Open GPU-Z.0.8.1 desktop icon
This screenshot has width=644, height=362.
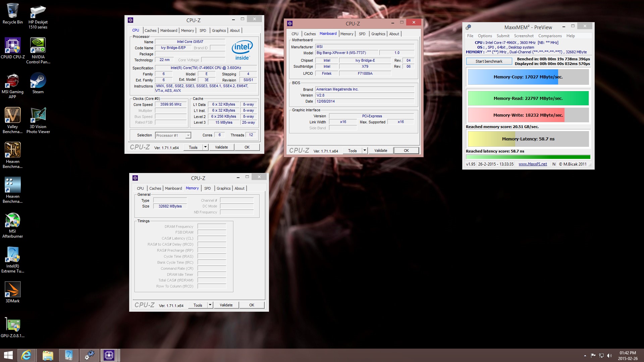[13, 327]
